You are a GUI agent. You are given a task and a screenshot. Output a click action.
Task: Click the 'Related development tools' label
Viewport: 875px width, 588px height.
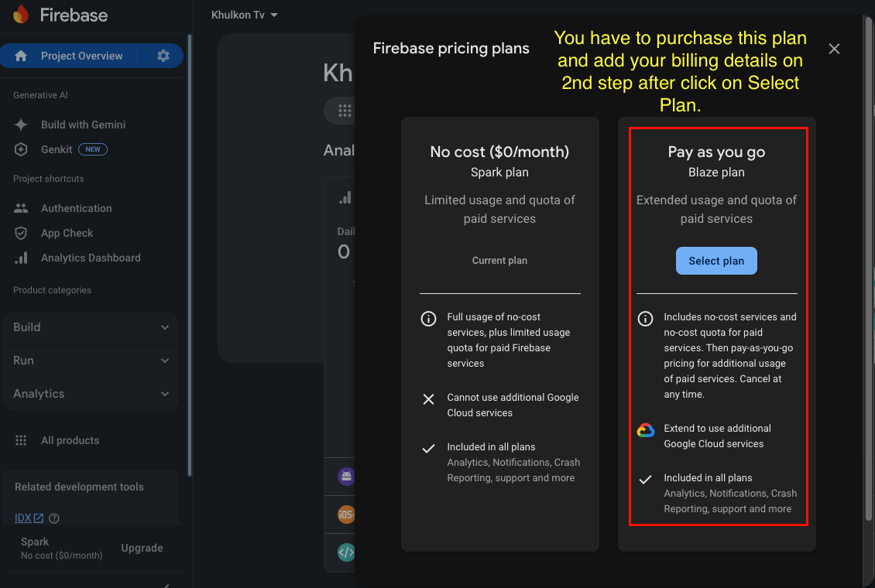(79, 487)
